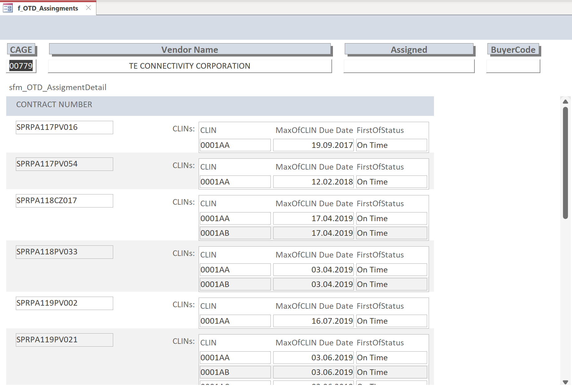The width and height of the screenshot is (572, 392).
Task: Click the scrollbar down arrow
Action: (565, 382)
